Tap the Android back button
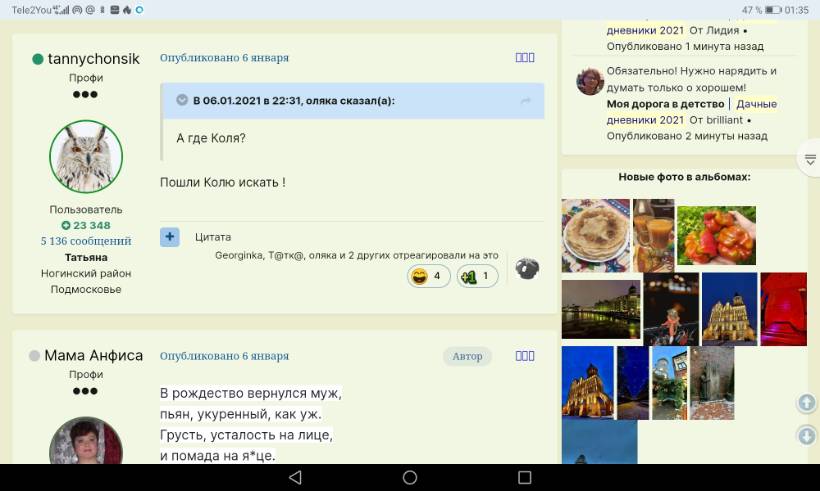Image resolution: width=820 pixels, height=491 pixels. [x=295, y=477]
